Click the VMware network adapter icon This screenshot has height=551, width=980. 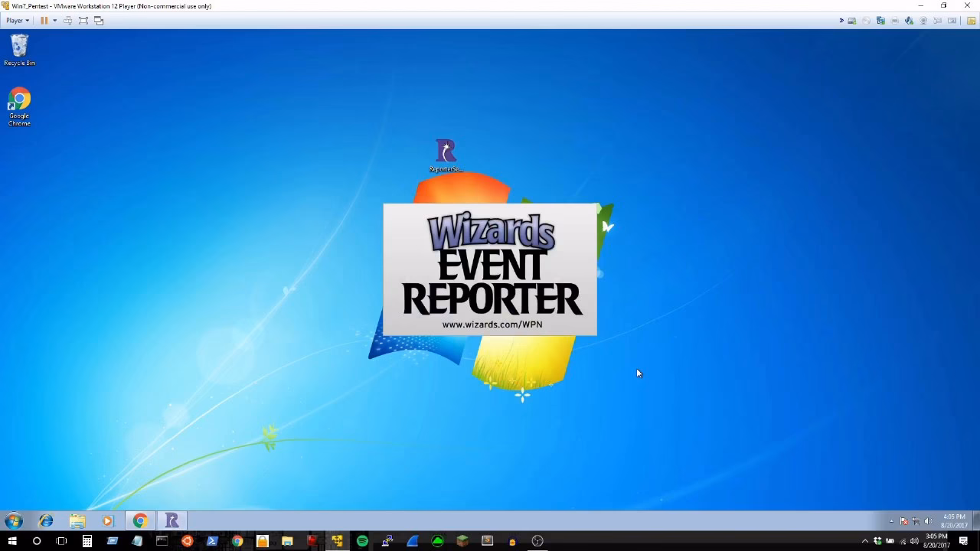click(x=880, y=21)
